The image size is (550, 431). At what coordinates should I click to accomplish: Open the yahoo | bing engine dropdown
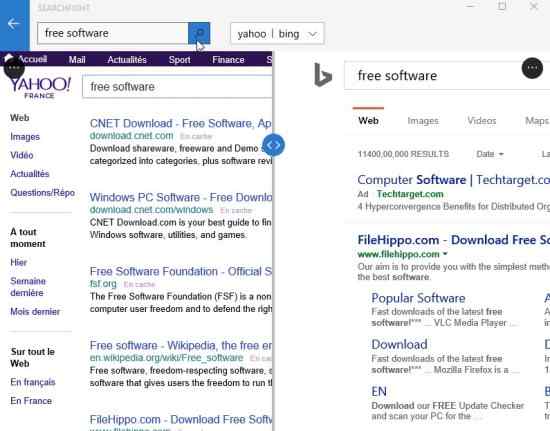pyautogui.click(x=277, y=34)
